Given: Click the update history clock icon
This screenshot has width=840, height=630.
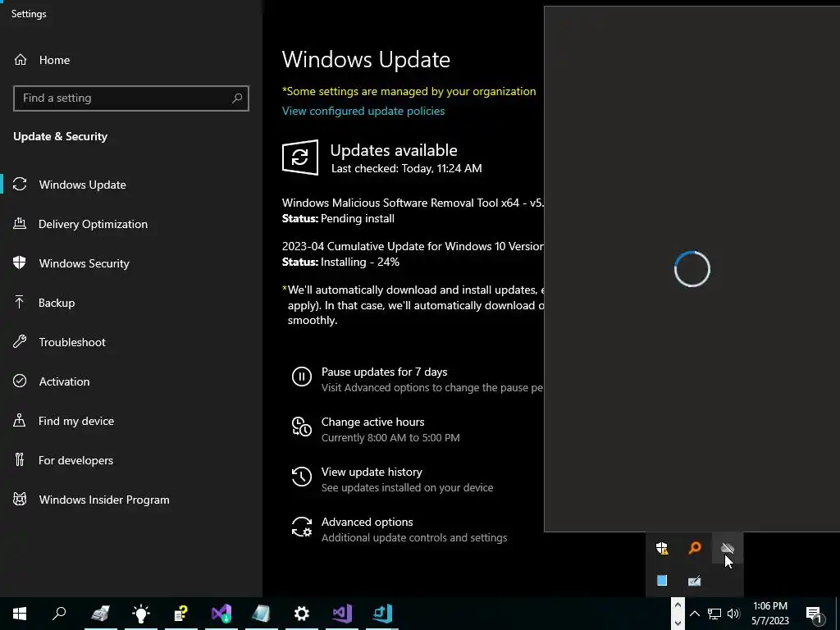Looking at the screenshot, I should click(x=302, y=477).
